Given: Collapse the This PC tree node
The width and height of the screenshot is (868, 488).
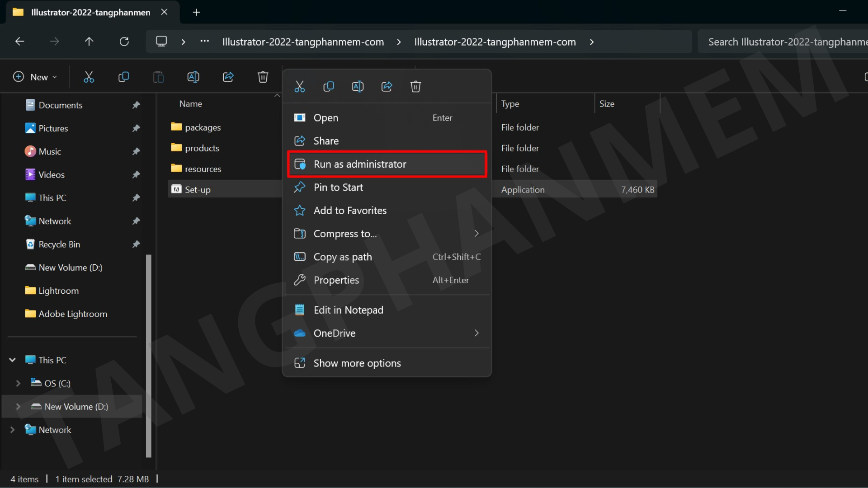Looking at the screenshot, I should click(x=13, y=360).
